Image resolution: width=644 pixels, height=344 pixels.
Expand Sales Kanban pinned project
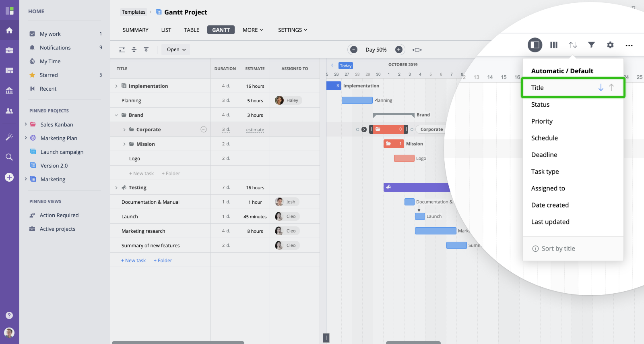(x=26, y=124)
